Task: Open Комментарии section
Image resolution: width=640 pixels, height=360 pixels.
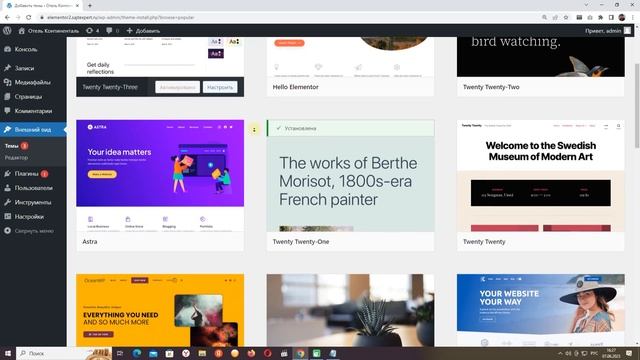Action: pos(33,111)
